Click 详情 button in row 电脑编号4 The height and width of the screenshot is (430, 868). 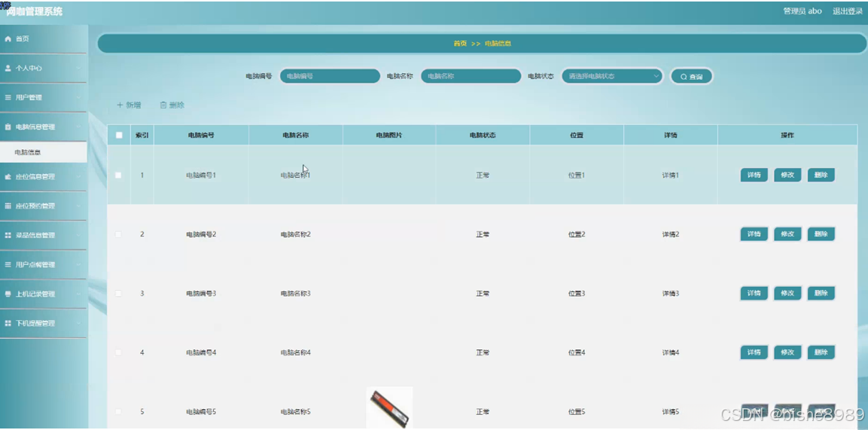tap(754, 352)
